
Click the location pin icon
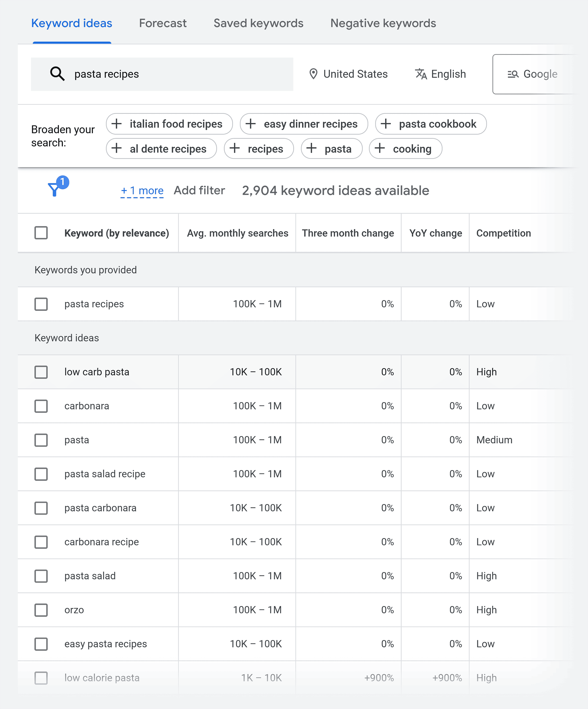click(313, 74)
